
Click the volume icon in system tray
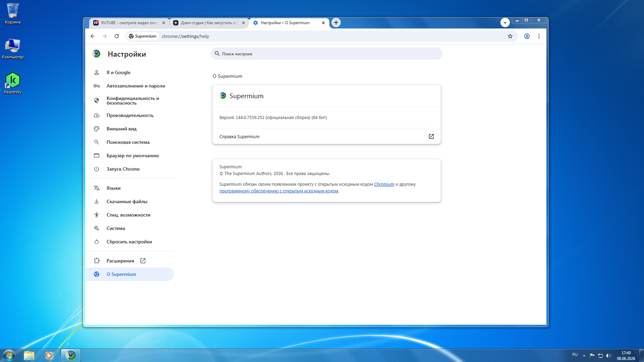coord(609,356)
